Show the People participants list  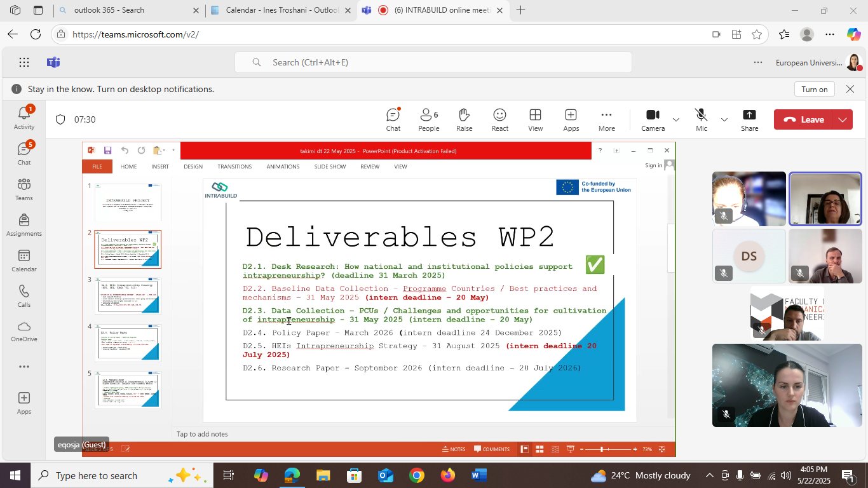click(x=429, y=119)
